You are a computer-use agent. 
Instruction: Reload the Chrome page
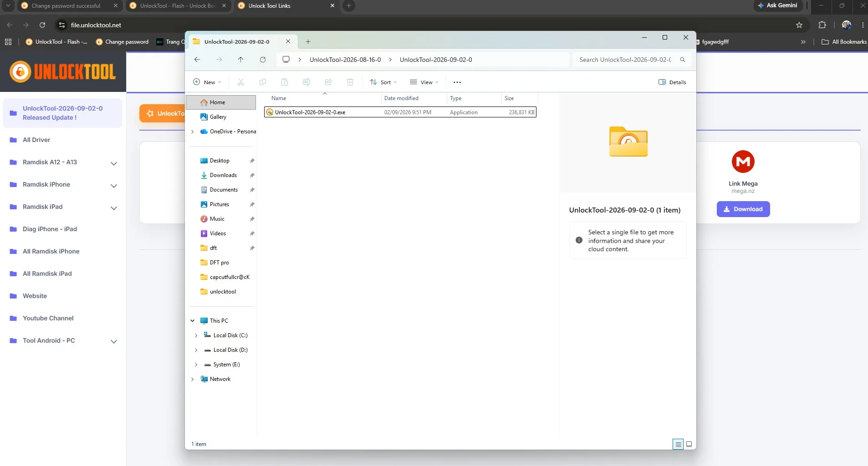[x=42, y=25]
